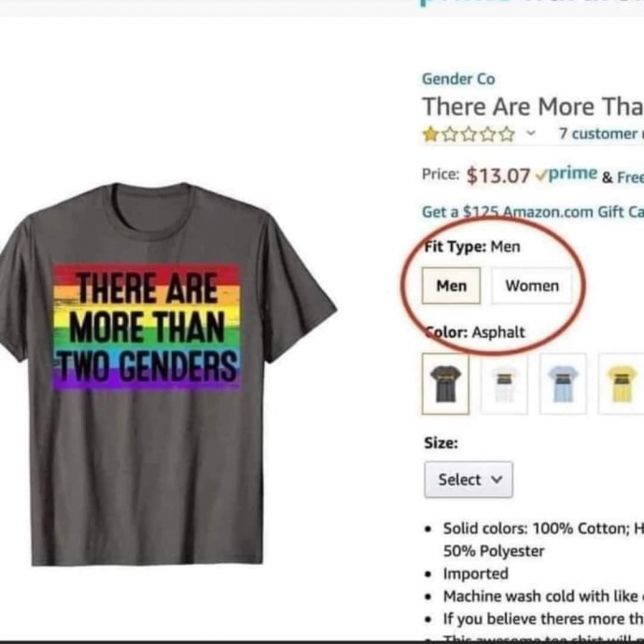This screenshot has height=644, width=644.
Task: Open the Size Select dropdown
Action: click(469, 480)
